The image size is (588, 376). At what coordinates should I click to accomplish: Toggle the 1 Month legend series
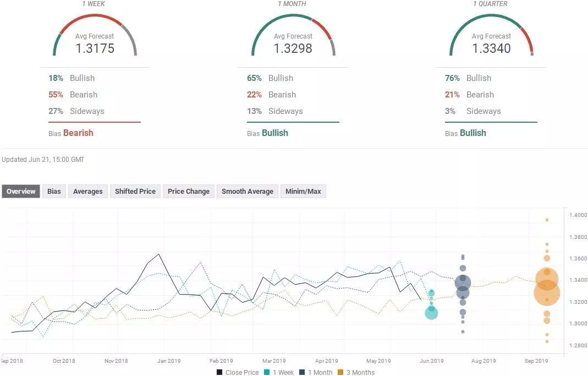coord(317,373)
